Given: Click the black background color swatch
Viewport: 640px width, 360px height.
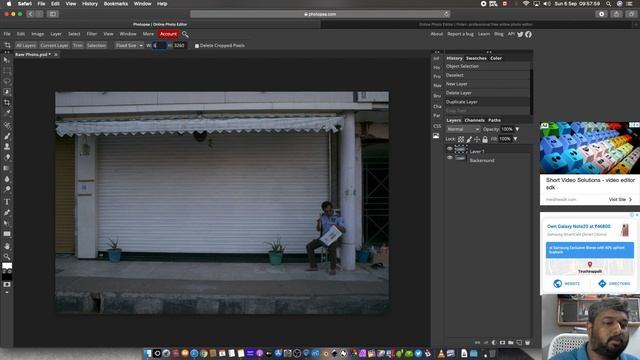Looking at the screenshot, I should click(x=7, y=276).
